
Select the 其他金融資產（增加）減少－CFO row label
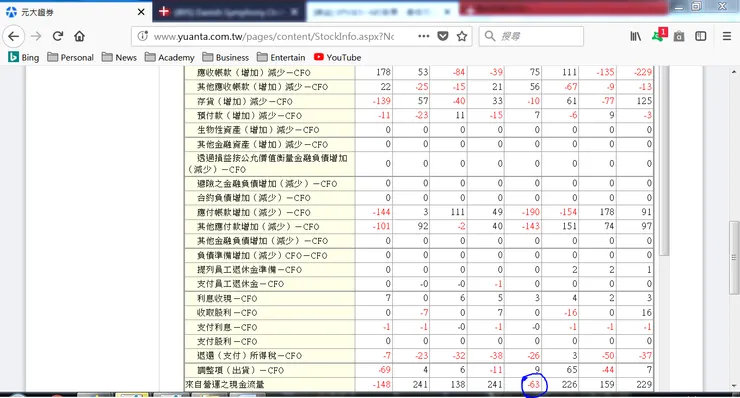click(x=262, y=144)
